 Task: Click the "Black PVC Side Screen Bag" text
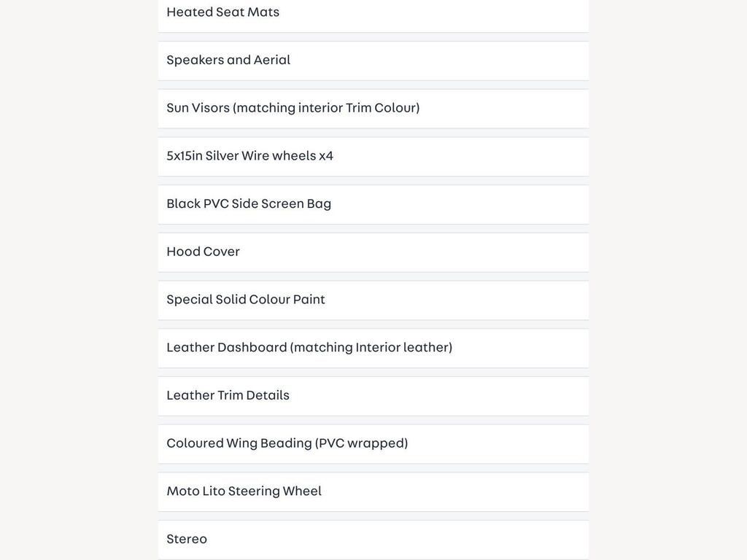click(249, 204)
